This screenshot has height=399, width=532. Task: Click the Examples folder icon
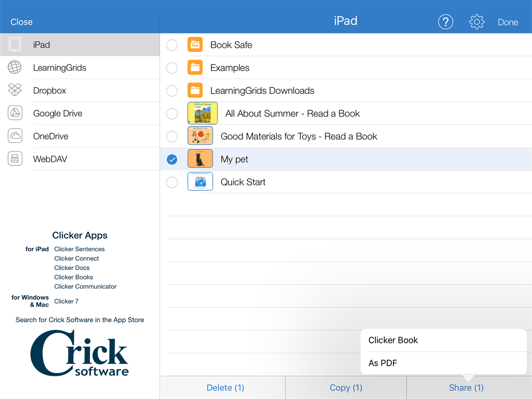point(195,68)
